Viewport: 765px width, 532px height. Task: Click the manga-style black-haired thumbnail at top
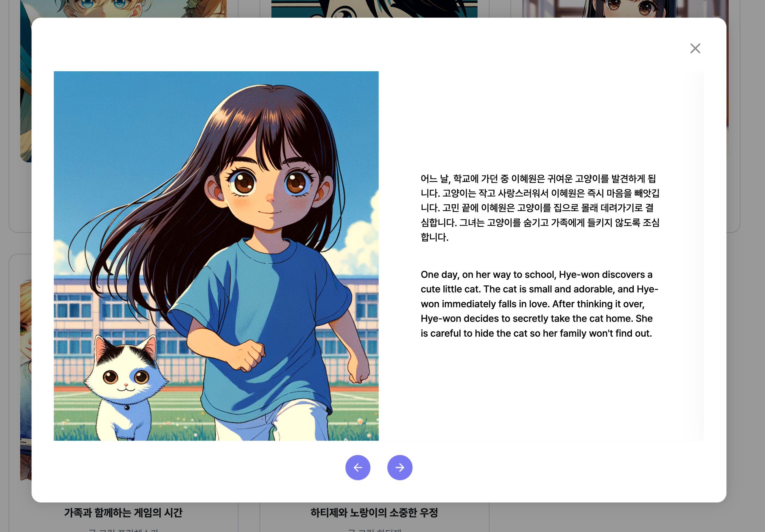[x=374, y=8]
